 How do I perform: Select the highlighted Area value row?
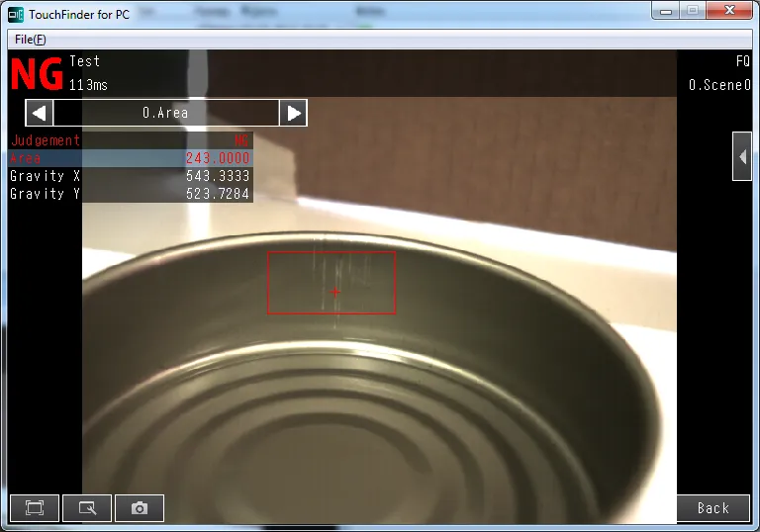(130, 158)
